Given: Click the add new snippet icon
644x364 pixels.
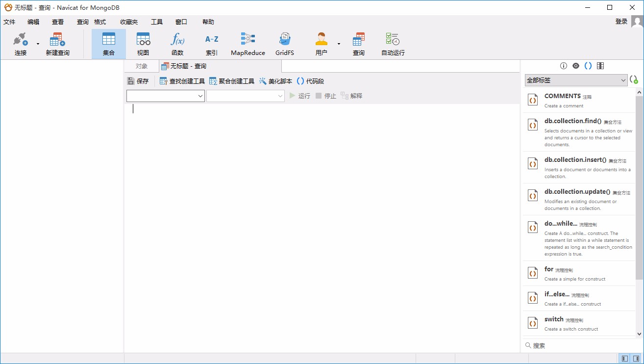Looking at the screenshot, I should [x=634, y=80].
